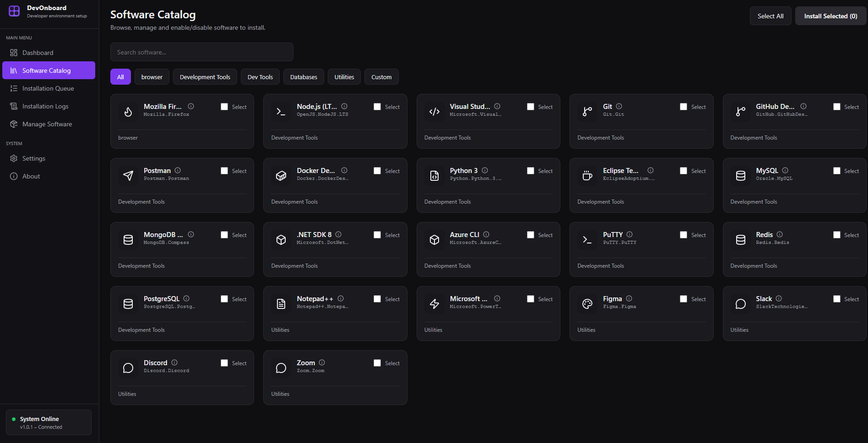Tick the Discord Select checkbox
Image resolution: width=868 pixels, height=443 pixels.
[224, 363]
